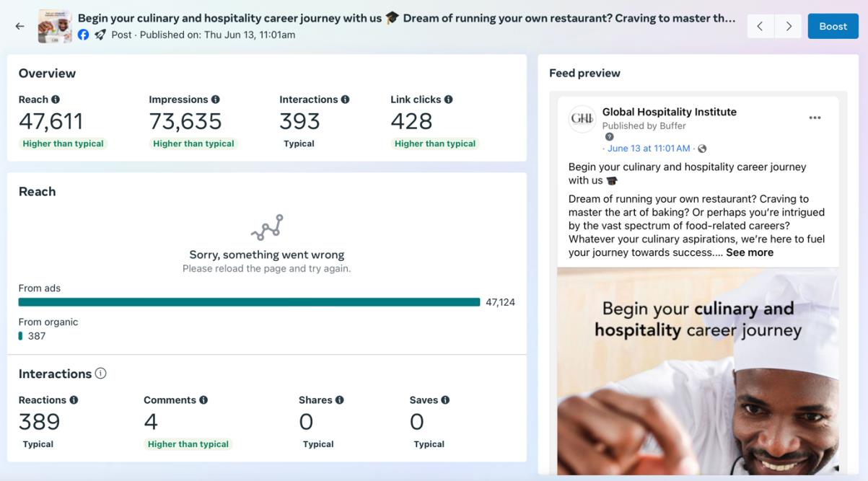Click the Boost button

point(833,26)
